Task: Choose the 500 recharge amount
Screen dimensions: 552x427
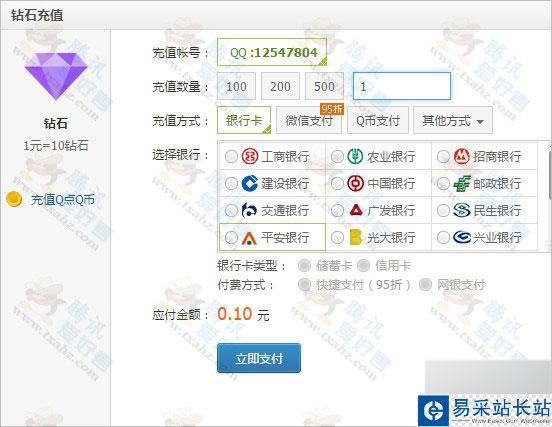Action: (x=324, y=86)
